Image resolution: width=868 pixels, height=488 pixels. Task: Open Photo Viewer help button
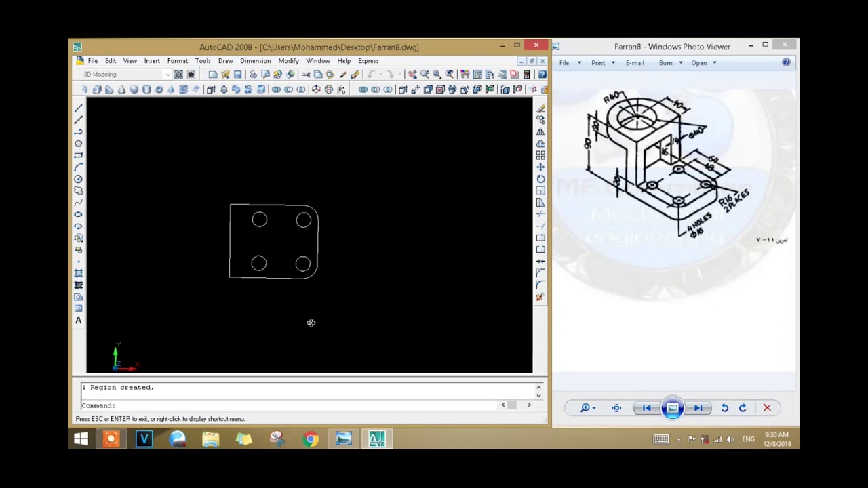[x=786, y=62]
